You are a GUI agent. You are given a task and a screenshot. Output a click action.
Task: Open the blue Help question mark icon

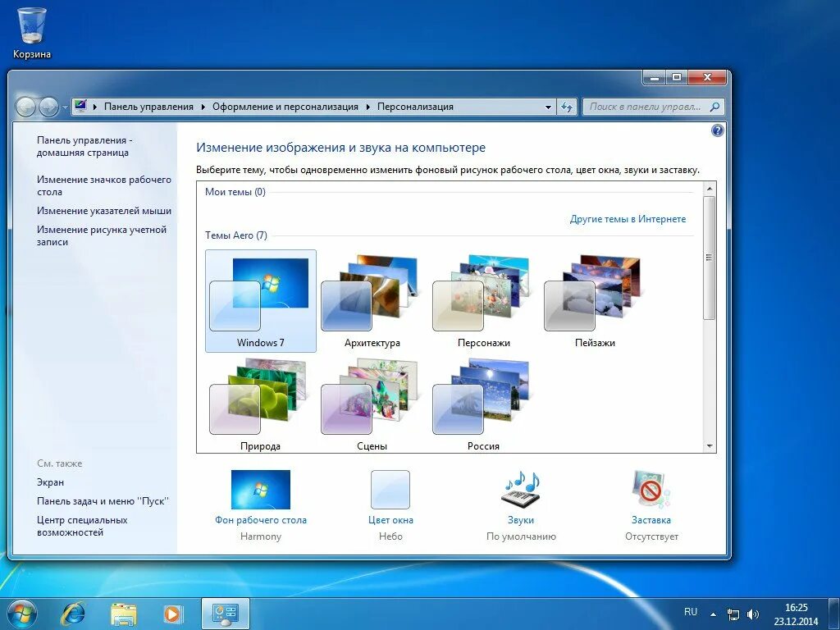click(717, 130)
